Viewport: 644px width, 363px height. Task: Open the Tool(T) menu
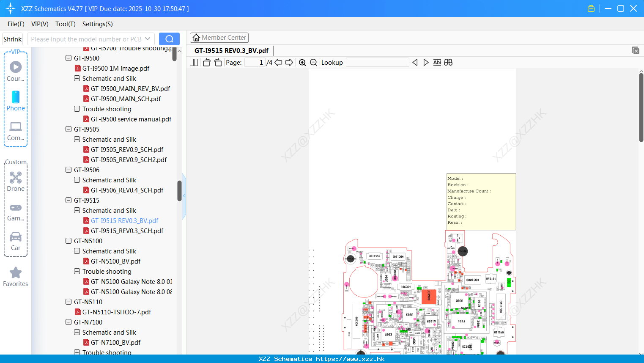coord(66,24)
